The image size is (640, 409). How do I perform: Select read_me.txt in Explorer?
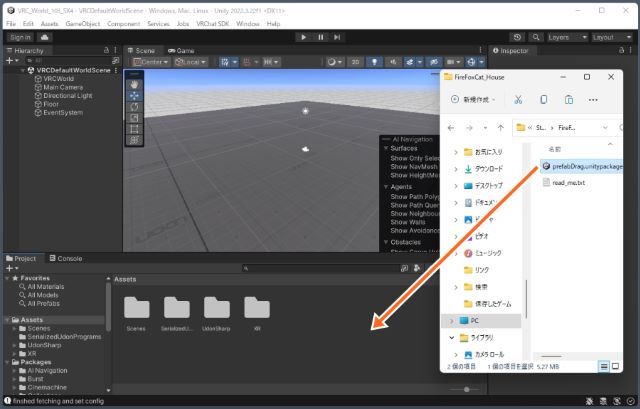(x=564, y=182)
